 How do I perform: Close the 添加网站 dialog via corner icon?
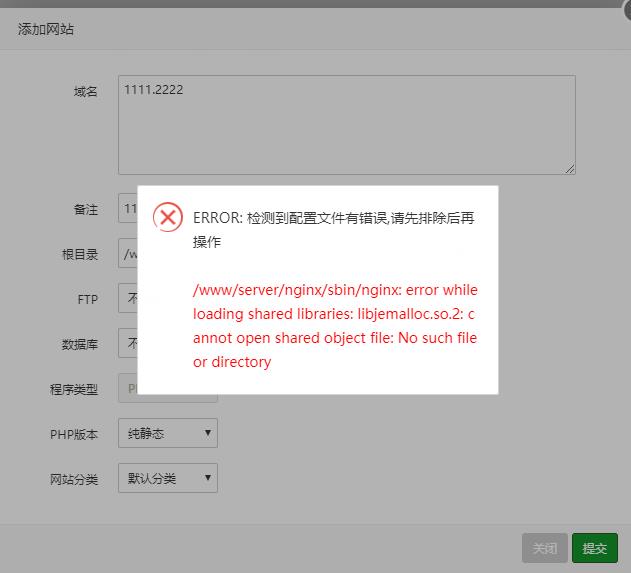pyautogui.click(x=627, y=8)
